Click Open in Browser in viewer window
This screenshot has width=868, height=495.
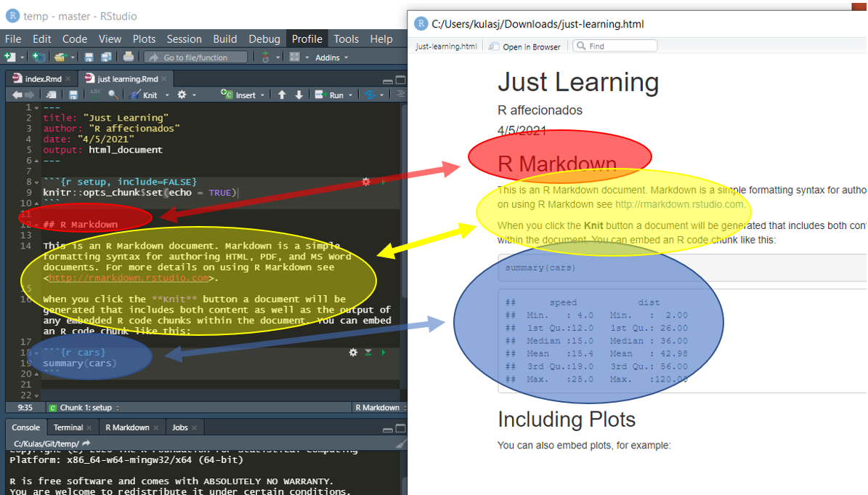click(x=524, y=47)
